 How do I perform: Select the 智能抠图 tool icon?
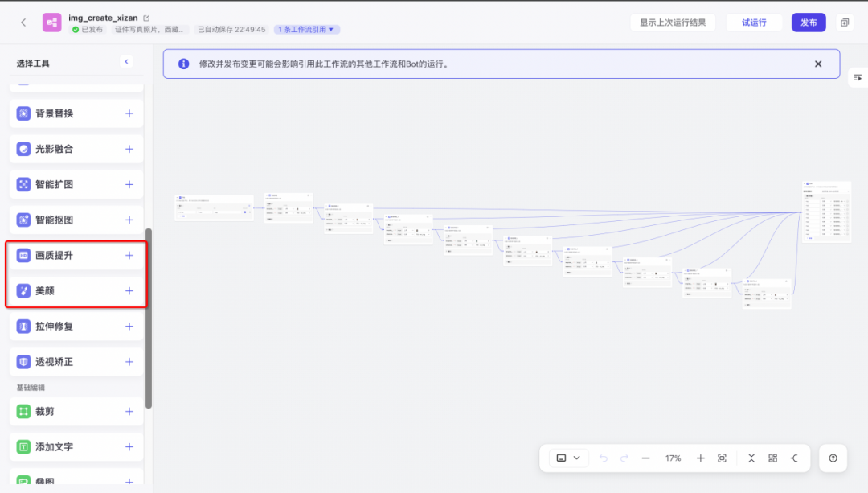click(23, 220)
